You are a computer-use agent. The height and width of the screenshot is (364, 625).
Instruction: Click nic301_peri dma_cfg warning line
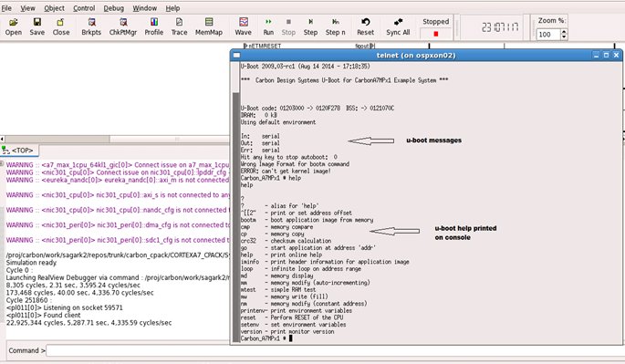(x=118, y=224)
